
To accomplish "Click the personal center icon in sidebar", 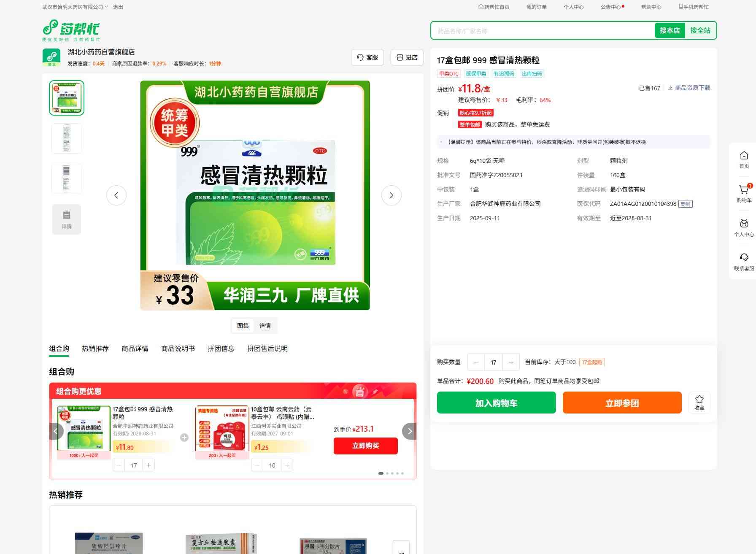I will (x=744, y=224).
